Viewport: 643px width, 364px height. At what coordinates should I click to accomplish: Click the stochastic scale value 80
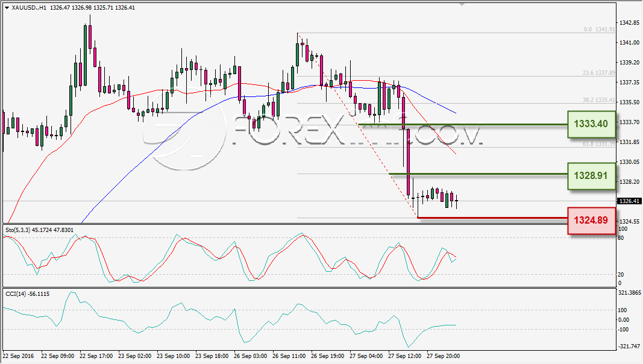pos(621,238)
